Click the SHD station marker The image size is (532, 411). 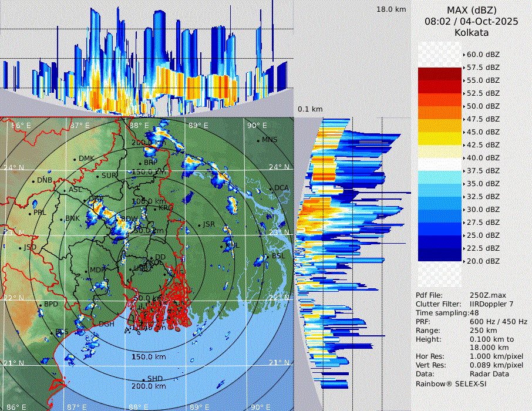coord(144,379)
